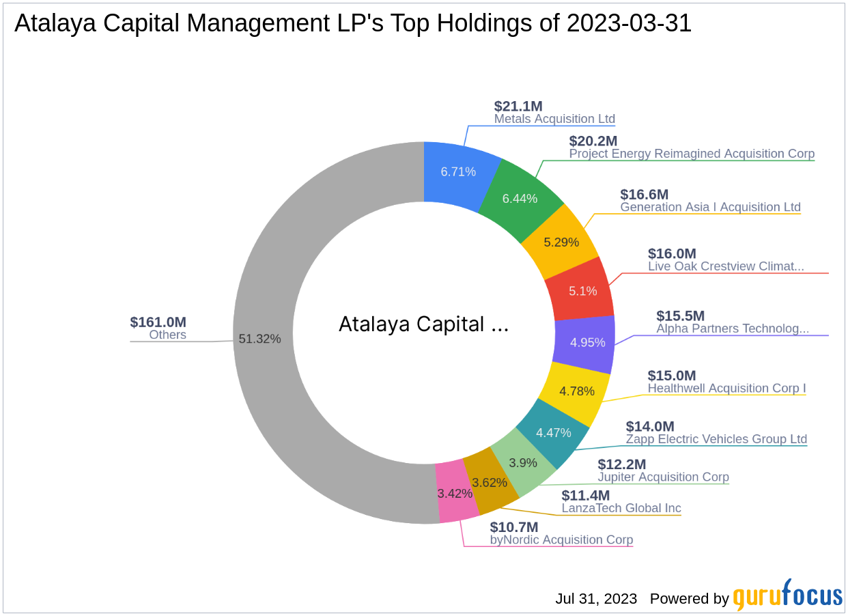Expand the truncated Atalaya Capital center label
The width and height of the screenshot is (848, 616).
(x=424, y=324)
